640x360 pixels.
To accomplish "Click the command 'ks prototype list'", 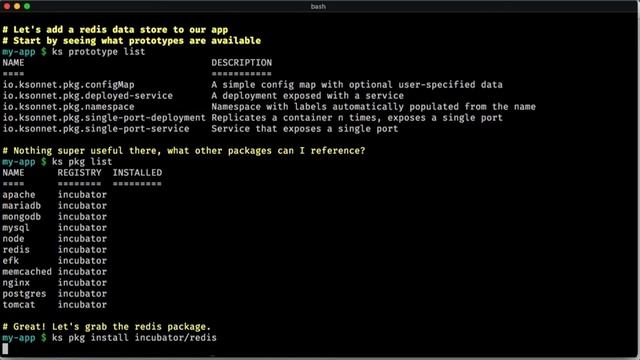I will point(98,52).
